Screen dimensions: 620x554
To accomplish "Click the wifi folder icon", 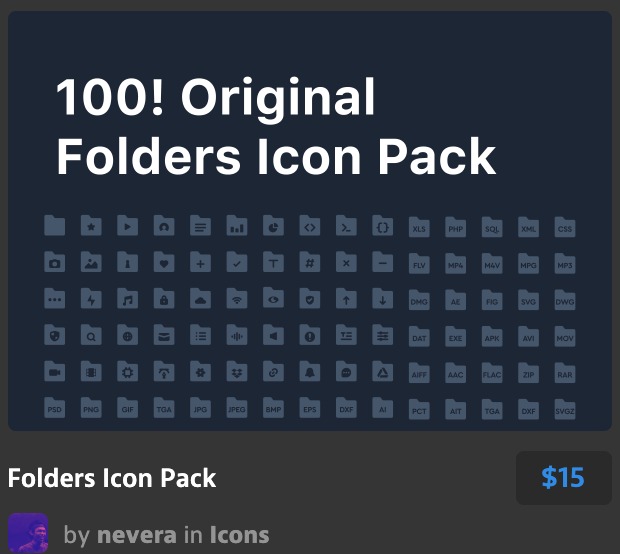I will pos(237,298).
